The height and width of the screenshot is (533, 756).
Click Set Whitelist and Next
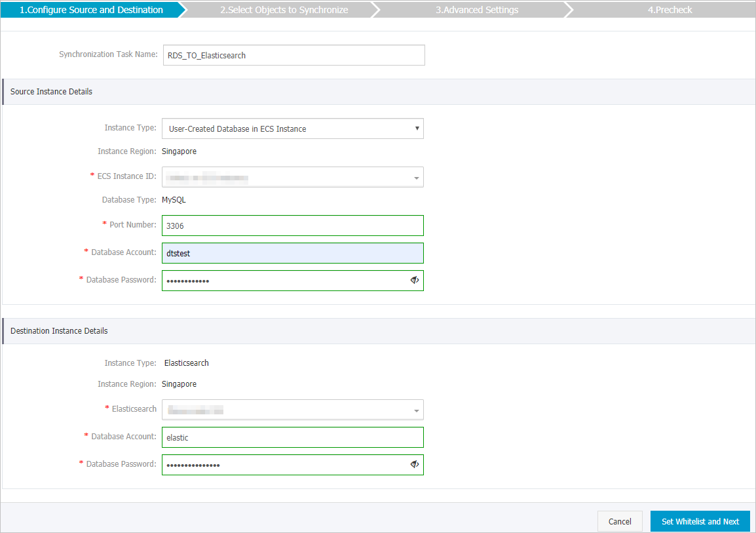(x=700, y=521)
